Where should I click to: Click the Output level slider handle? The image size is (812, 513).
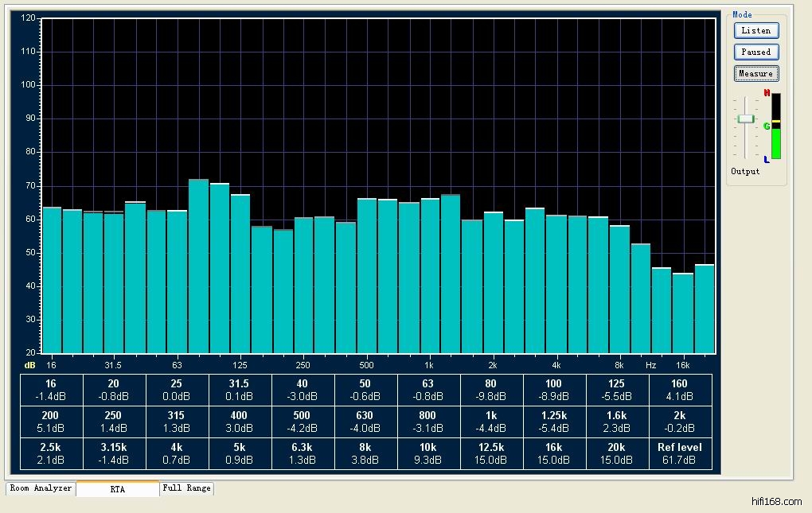pos(745,119)
